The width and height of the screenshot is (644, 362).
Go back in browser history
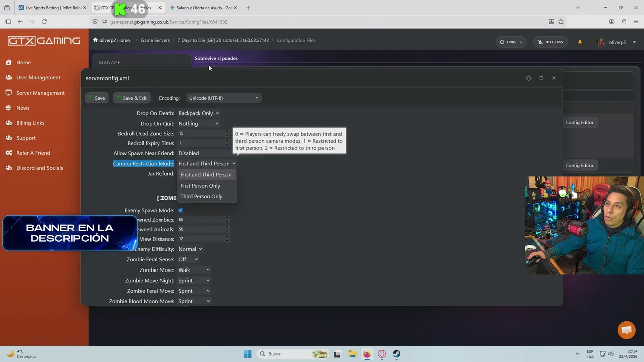20,22
